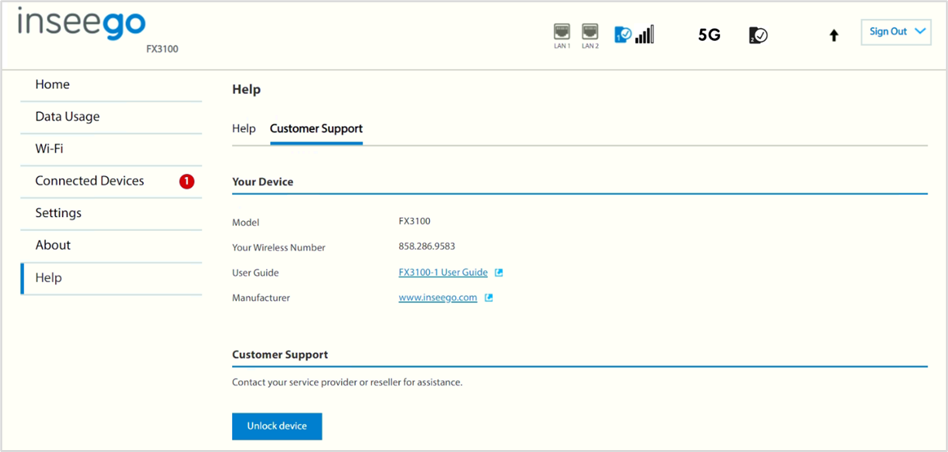Open Data Usage page
The width and height of the screenshot is (948, 452).
pos(111,117)
